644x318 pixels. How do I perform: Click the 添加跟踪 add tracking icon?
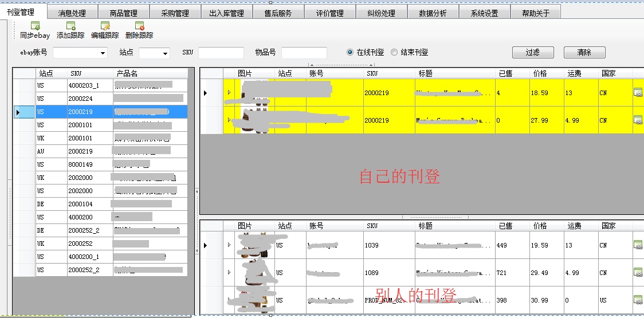[70, 26]
